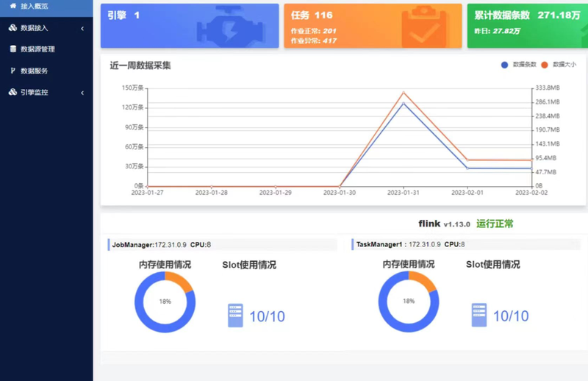This screenshot has width=588, height=381.
Task: Toggle the 数据条数 legend blue dot
Action: tap(504, 65)
